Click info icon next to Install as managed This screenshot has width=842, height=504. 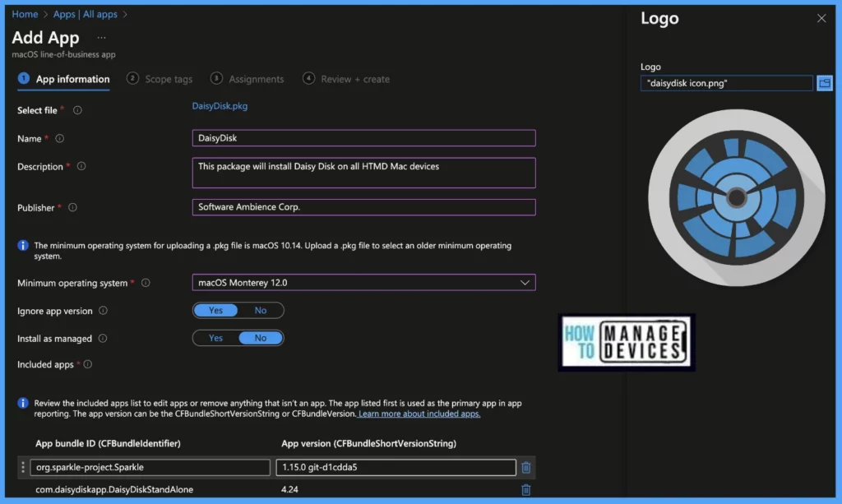pos(103,339)
